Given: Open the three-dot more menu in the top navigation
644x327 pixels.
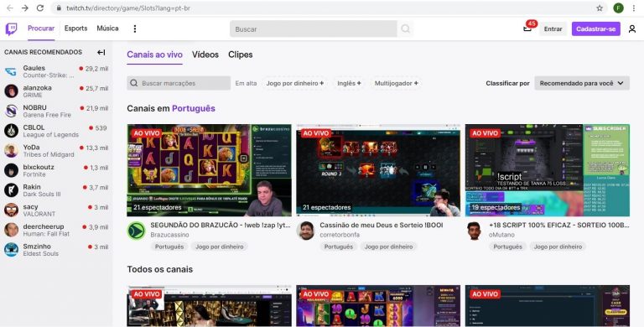Looking at the screenshot, I should point(135,29).
